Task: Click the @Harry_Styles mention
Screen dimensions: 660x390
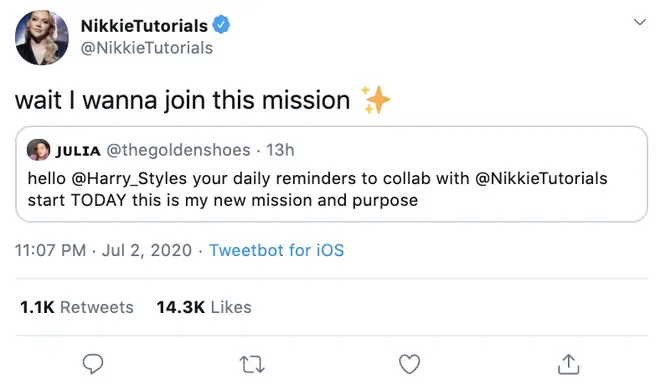Action: (x=129, y=179)
